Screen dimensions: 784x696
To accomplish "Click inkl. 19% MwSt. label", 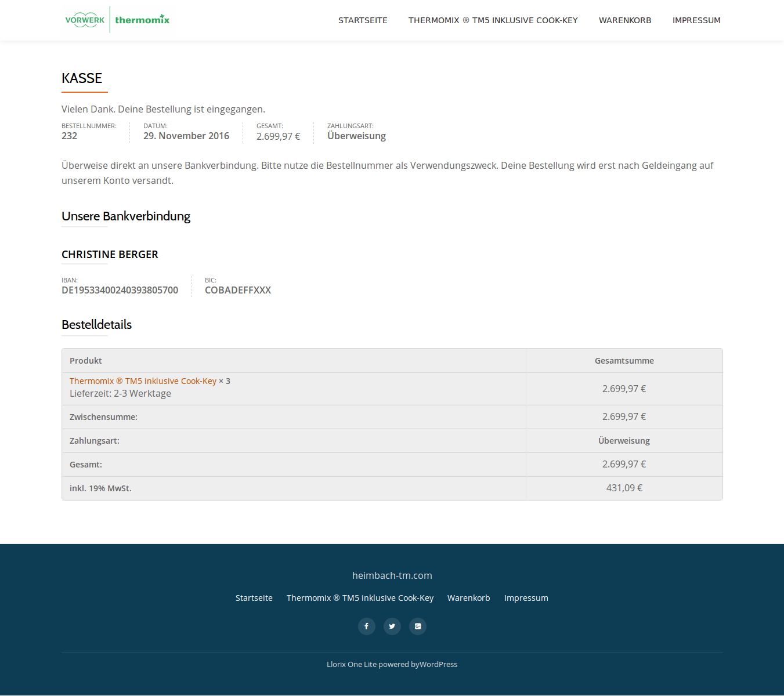I will pos(100,488).
